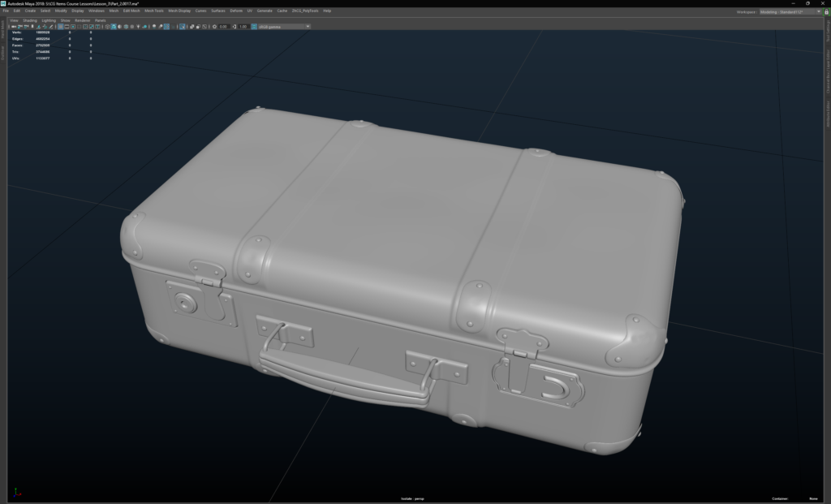The height and width of the screenshot is (504, 831).
Task: Open the panel Shading menu
Action: (x=30, y=20)
